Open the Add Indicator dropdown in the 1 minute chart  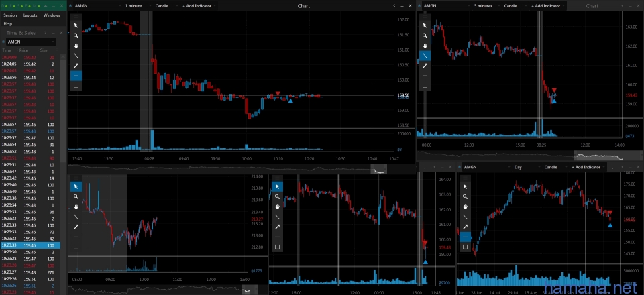coord(198,6)
